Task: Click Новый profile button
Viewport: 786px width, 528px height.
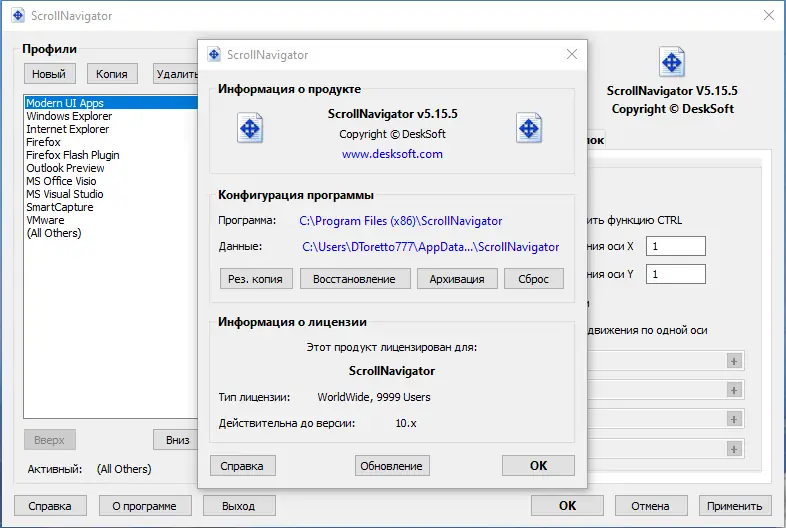Action: 49,74
